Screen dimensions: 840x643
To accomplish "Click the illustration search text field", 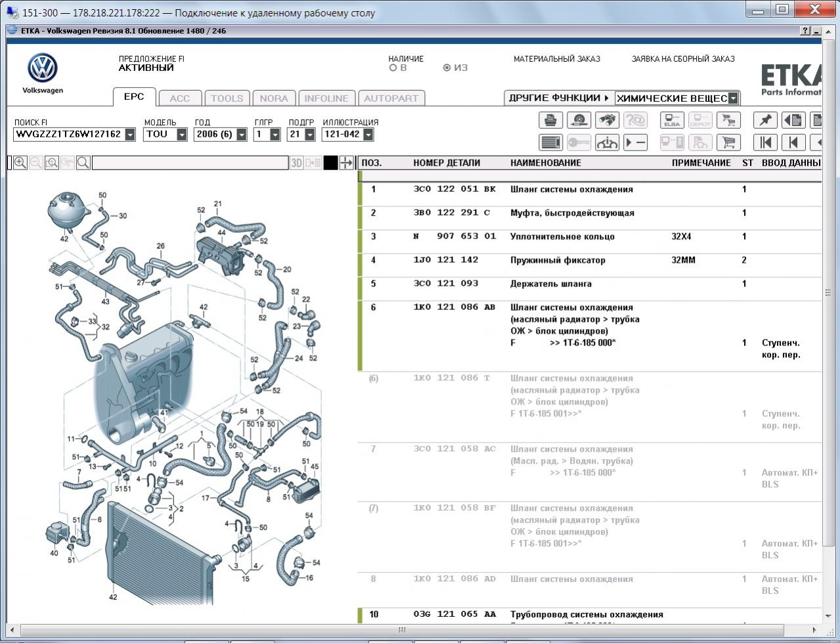I will tap(190, 163).
